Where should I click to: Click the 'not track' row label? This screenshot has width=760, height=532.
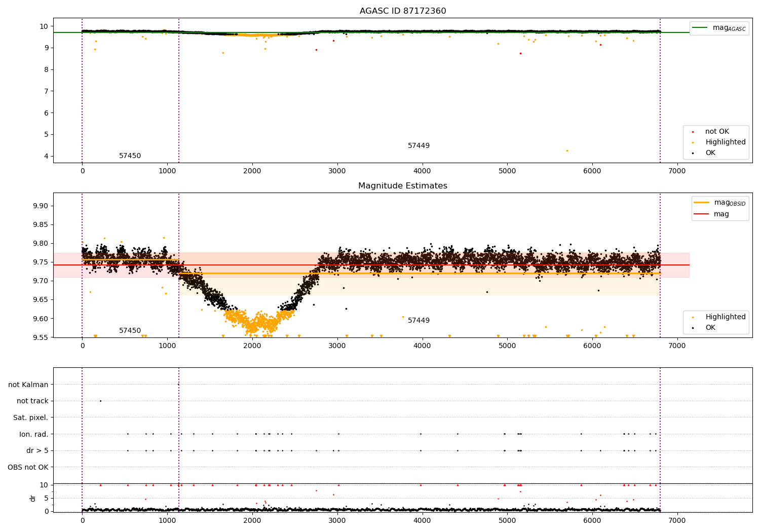32,401
